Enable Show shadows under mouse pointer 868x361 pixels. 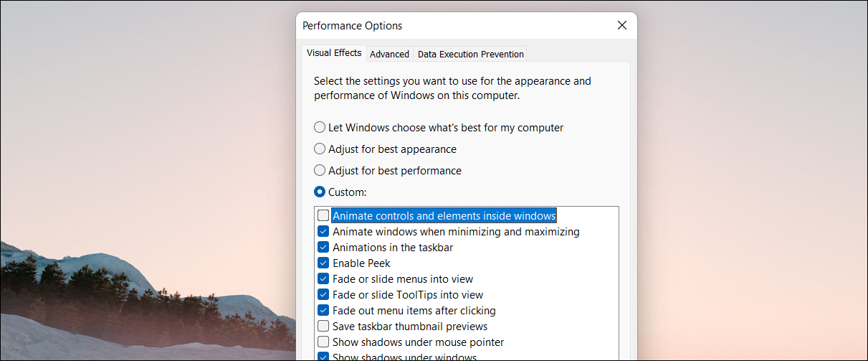[x=324, y=342]
